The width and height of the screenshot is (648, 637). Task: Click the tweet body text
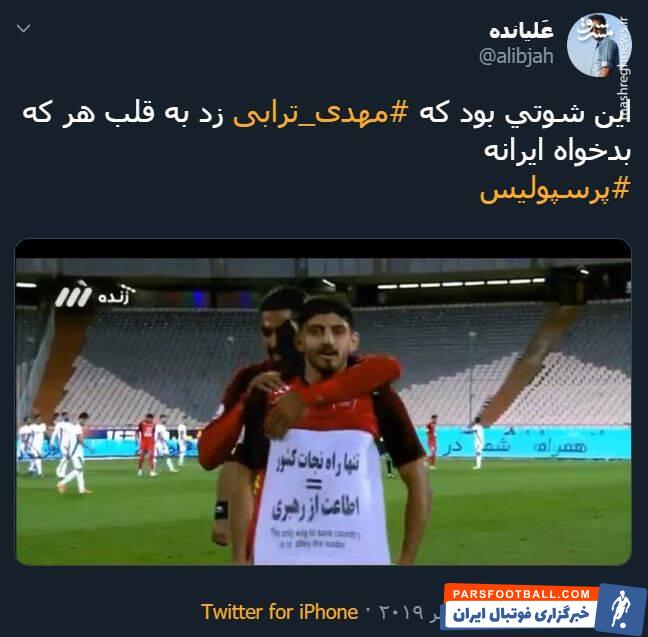326,152
